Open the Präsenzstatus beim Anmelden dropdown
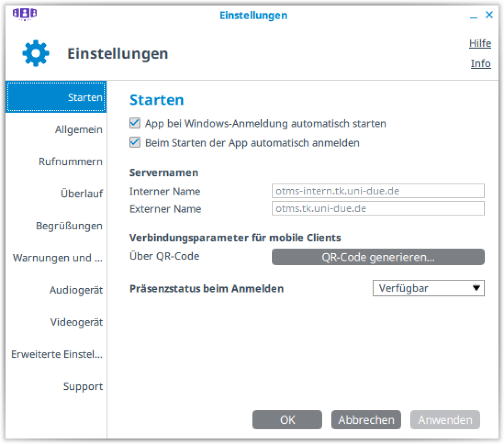This screenshot has width=504, height=444. 428,288
